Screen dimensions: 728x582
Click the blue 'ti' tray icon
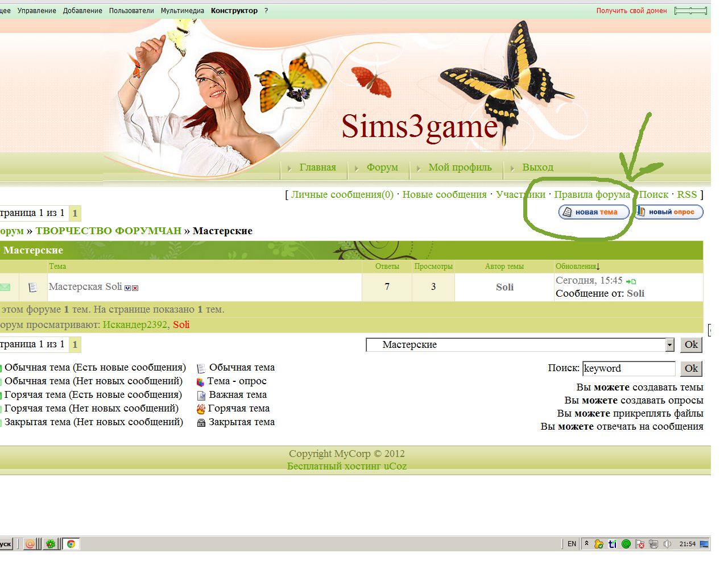pyautogui.click(x=613, y=544)
